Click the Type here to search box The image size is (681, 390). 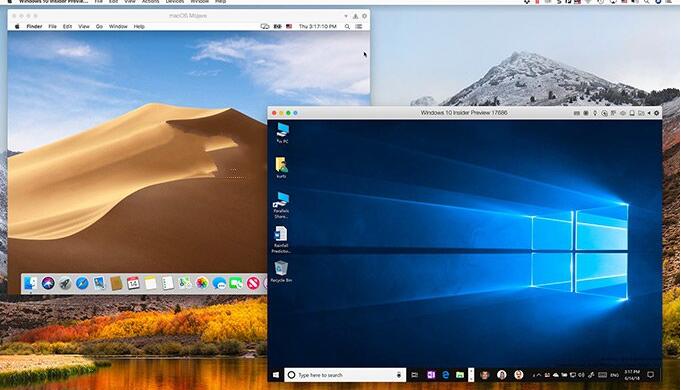(345, 375)
